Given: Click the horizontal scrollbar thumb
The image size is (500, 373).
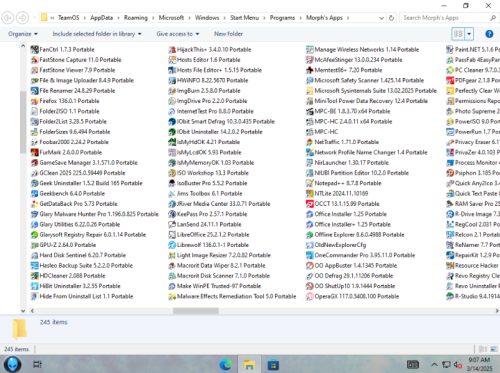Looking at the screenshot, I should pyautogui.click(x=196, y=311).
